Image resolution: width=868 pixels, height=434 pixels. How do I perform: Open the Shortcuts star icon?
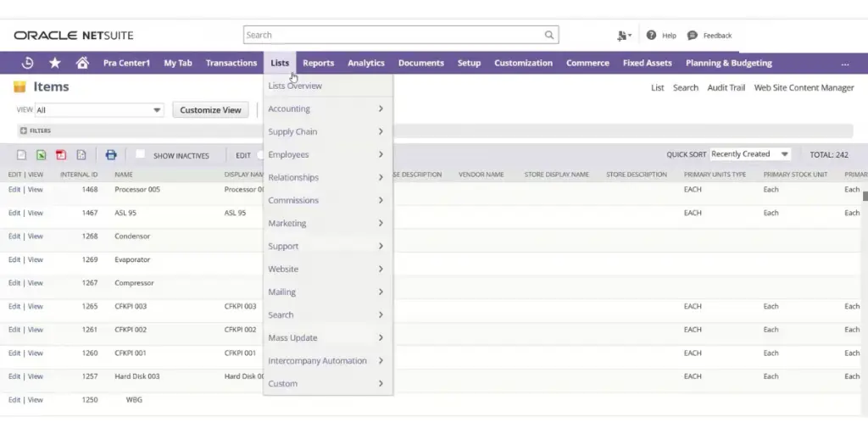tap(55, 63)
